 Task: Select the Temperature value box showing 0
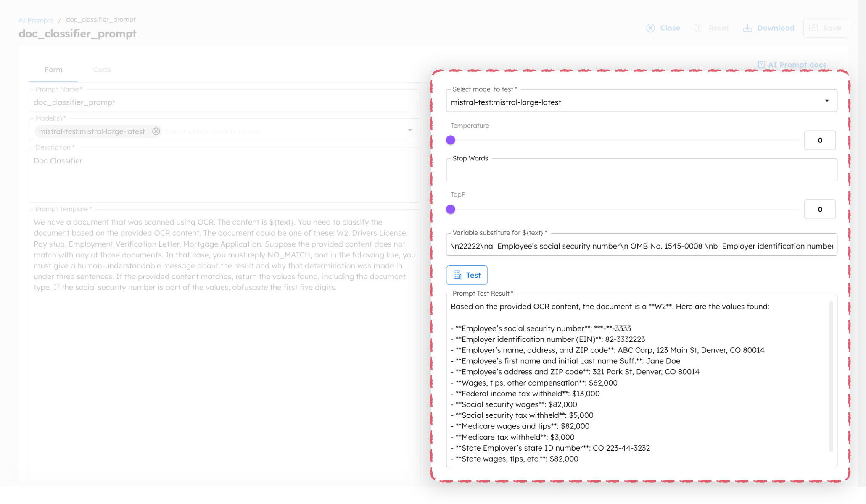coord(819,140)
